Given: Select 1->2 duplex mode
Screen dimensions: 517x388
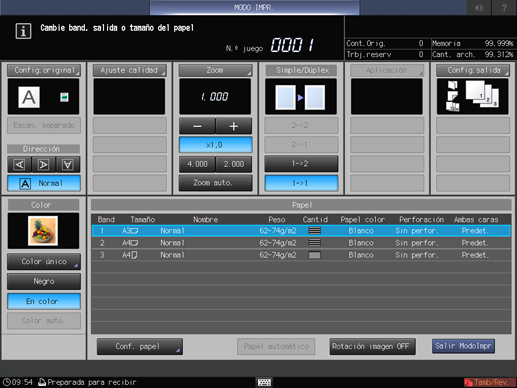Looking at the screenshot, I should [301, 164].
